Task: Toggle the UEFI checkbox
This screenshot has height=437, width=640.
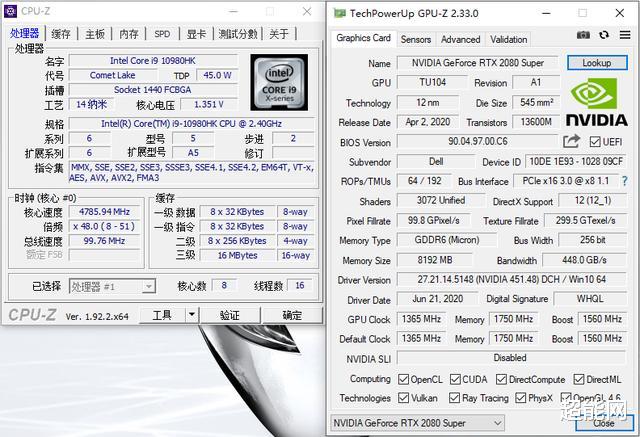Action: tap(594, 142)
